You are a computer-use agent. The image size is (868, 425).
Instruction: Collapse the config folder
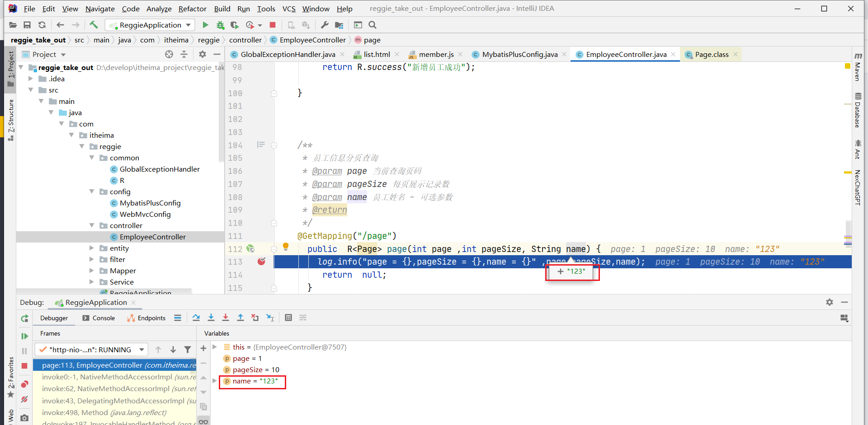click(x=92, y=191)
